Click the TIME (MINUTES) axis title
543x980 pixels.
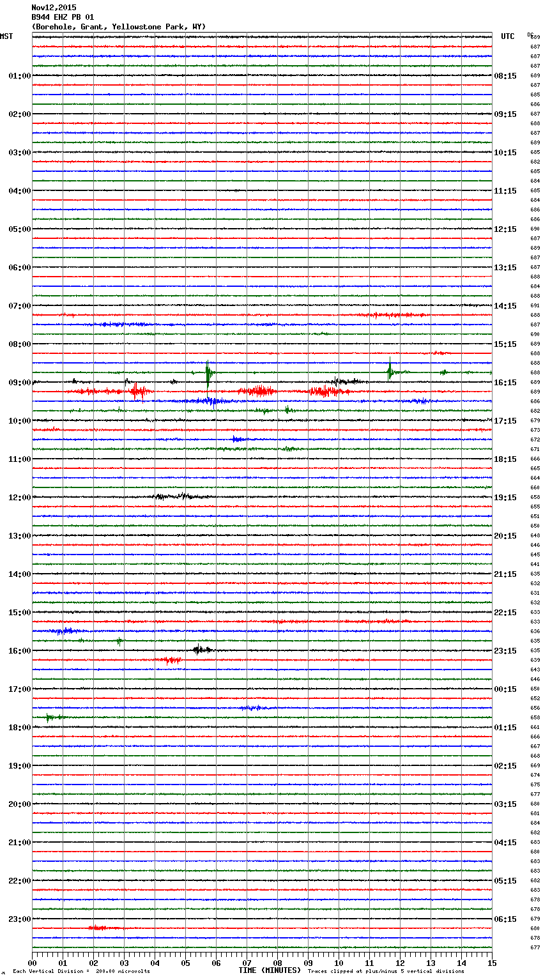pos(269,970)
